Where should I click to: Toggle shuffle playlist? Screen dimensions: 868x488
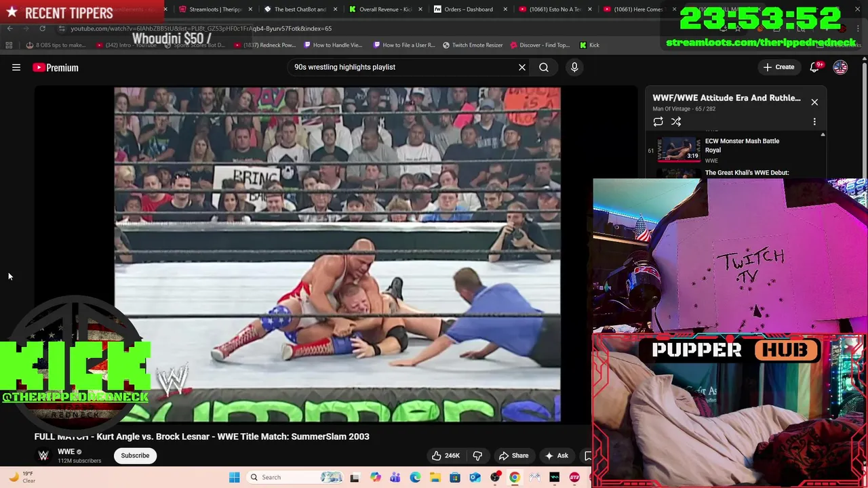tap(676, 121)
